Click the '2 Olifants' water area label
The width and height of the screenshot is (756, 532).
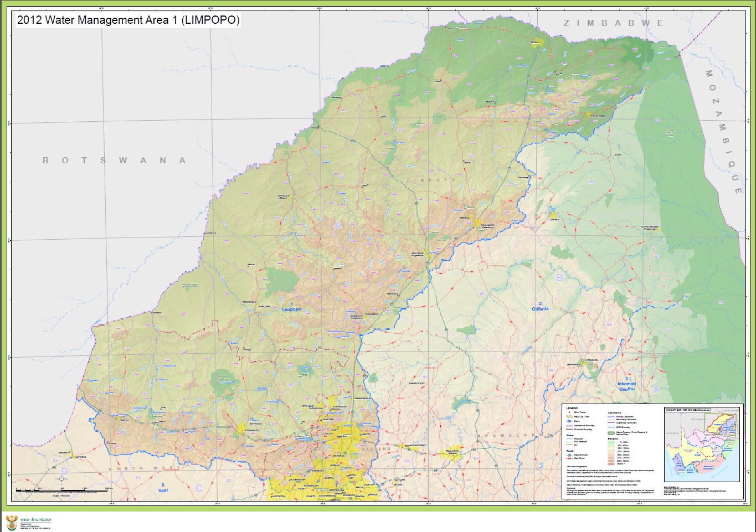pyautogui.click(x=540, y=306)
